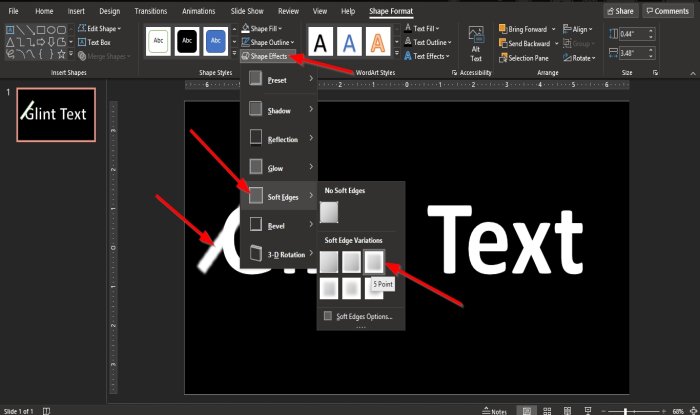Expand the Text Effects dropdown
Viewport: 700px width, 415px height.
pyautogui.click(x=428, y=56)
